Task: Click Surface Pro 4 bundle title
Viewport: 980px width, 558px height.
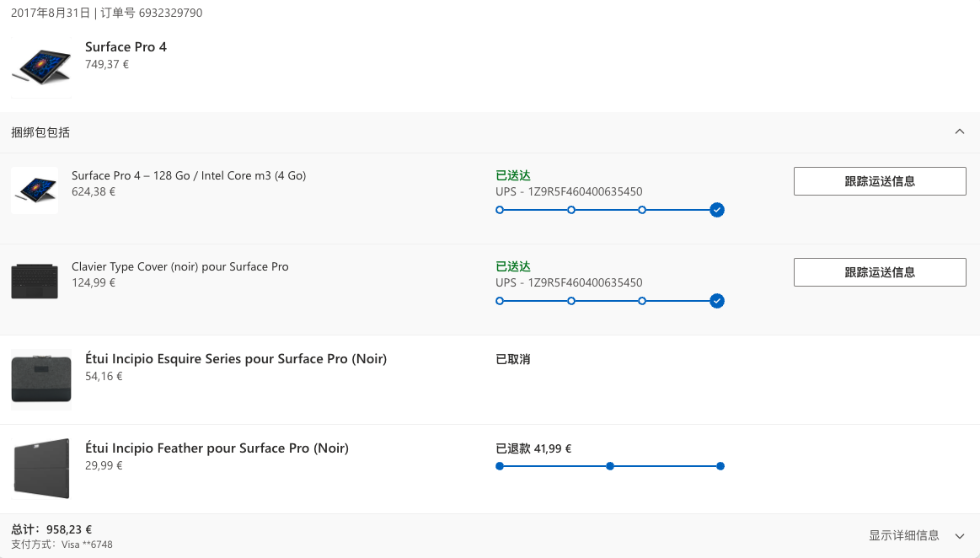Action: [x=126, y=47]
